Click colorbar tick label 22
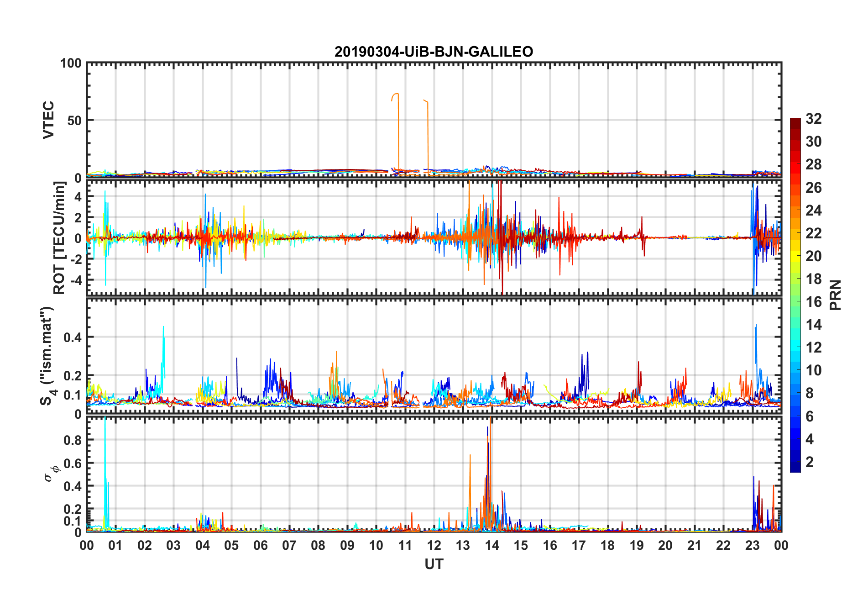 pyautogui.click(x=814, y=233)
